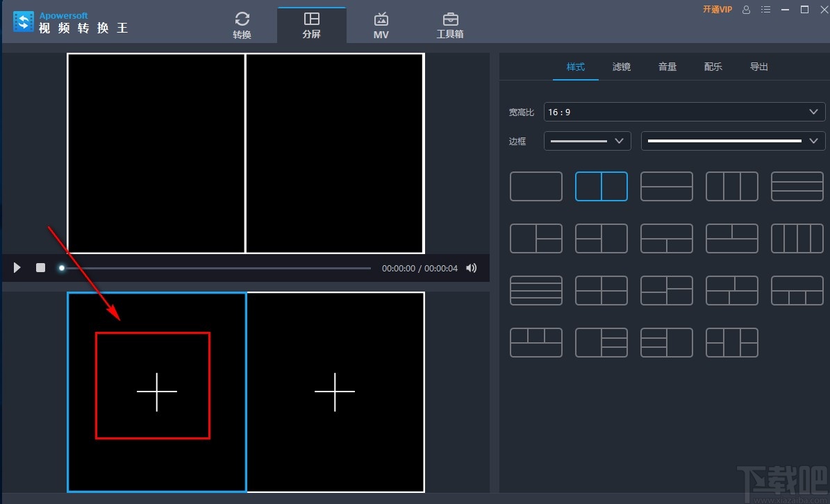Open the 配乐 background music tab

[x=713, y=67]
